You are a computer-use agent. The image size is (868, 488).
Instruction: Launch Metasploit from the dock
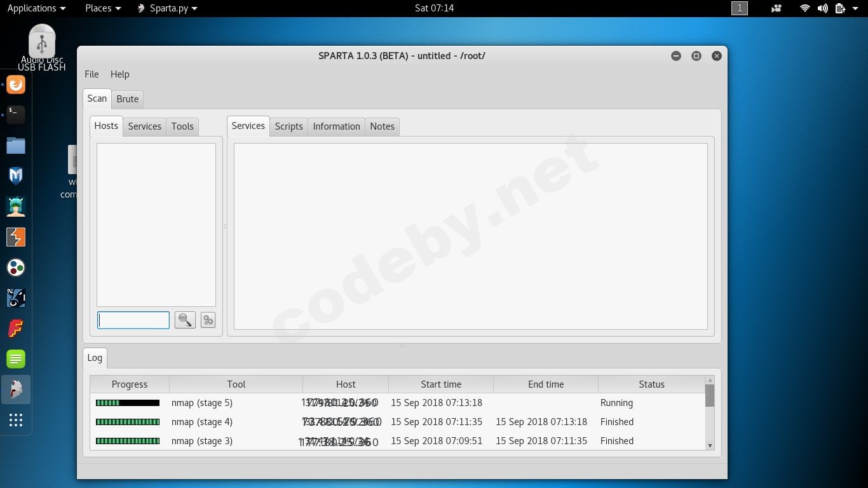pyautogui.click(x=16, y=176)
